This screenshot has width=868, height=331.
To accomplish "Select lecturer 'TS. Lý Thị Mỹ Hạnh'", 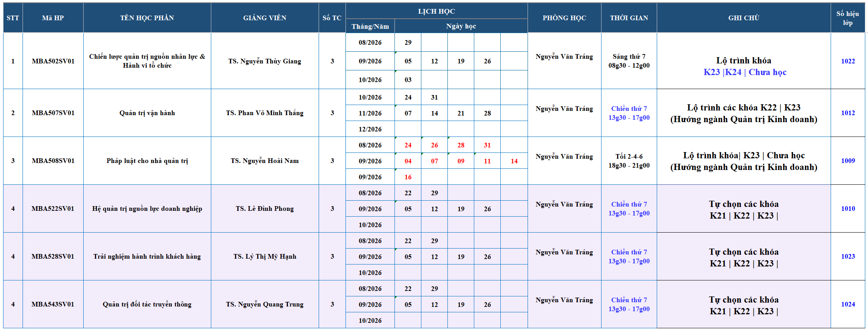I will [x=265, y=256].
